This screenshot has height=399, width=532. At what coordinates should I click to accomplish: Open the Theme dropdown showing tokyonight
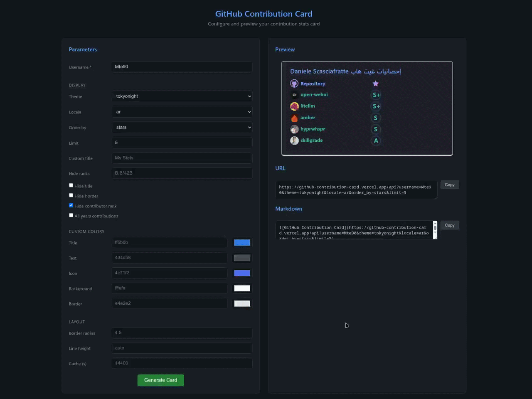pos(182,96)
